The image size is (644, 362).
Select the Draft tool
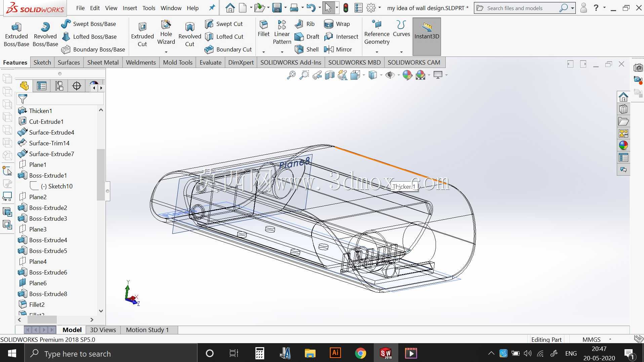click(x=307, y=37)
